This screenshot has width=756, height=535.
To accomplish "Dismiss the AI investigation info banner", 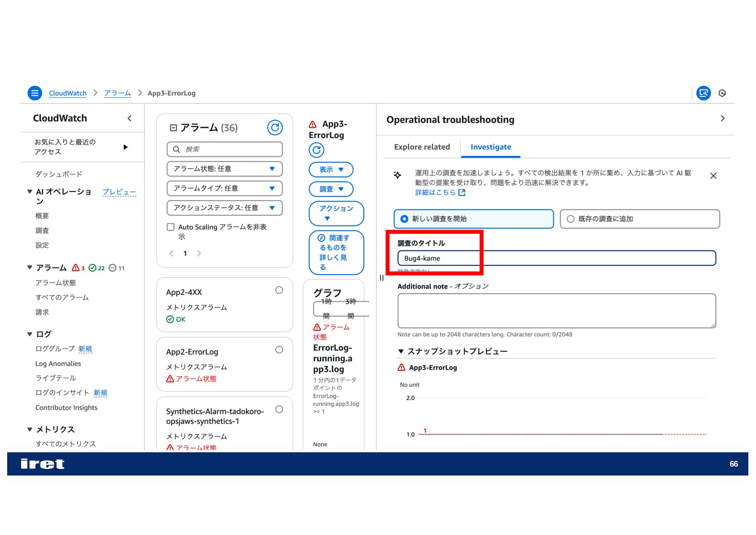I will pyautogui.click(x=713, y=176).
